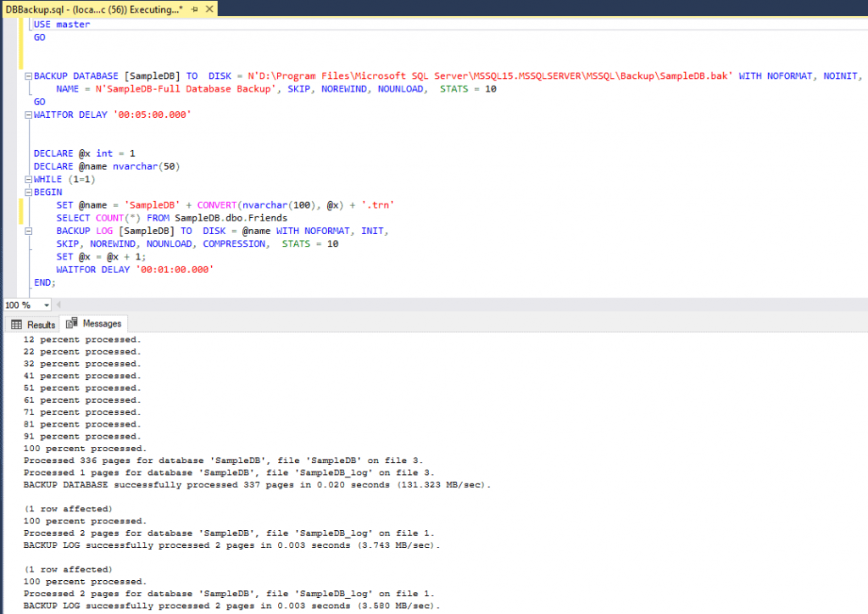Click the '12 percent processed.' message line
This screenshot has height=614, width=868.
82,339
